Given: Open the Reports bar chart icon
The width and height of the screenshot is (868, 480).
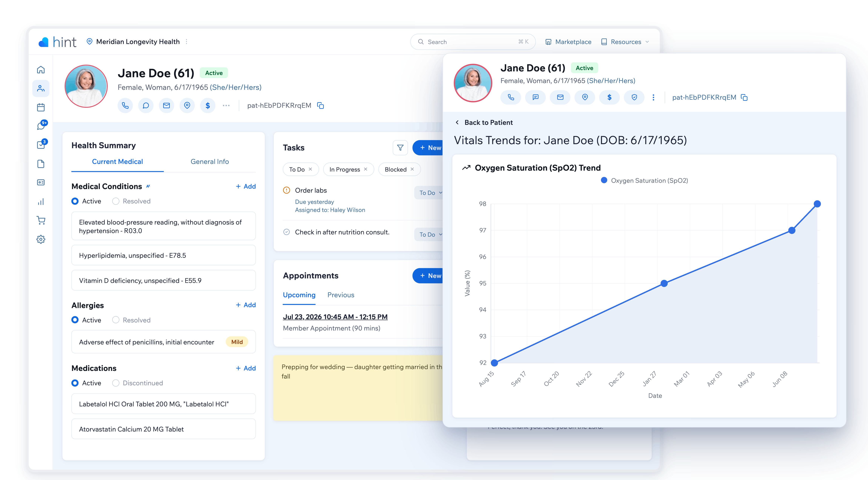Looking at the screenshot, I should pos(41,202).
